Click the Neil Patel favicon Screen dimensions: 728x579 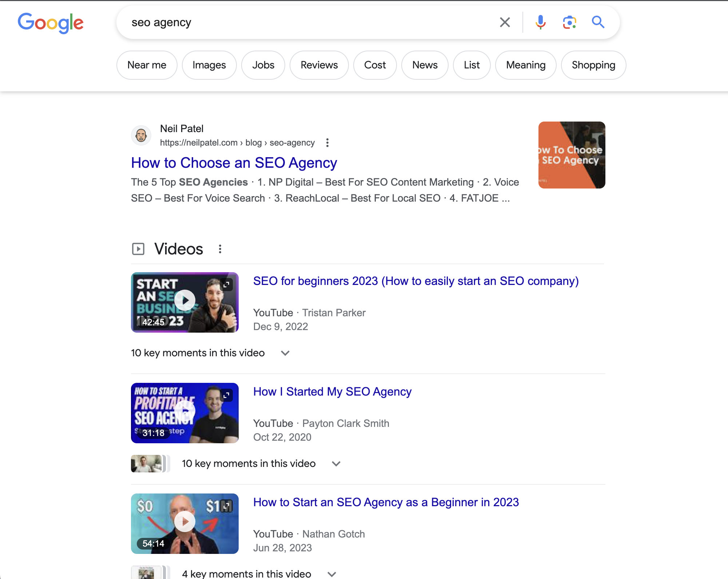(x=141, y=135)
